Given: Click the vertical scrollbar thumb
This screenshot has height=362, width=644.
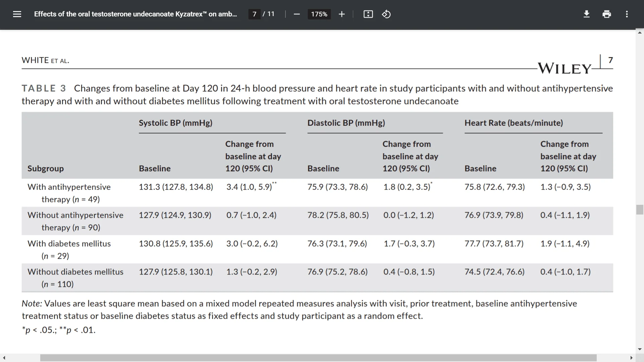Looking at the screenshot, I should click(x=640, y=209).
